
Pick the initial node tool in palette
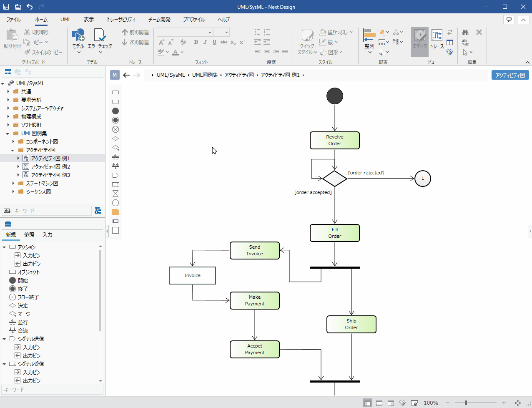coord(115,111)
